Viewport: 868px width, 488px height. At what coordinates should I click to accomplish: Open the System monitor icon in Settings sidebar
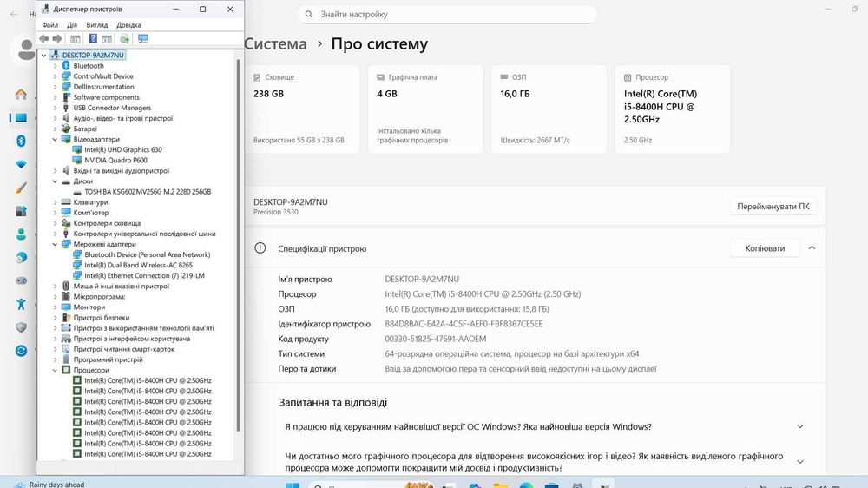(21, 117)
